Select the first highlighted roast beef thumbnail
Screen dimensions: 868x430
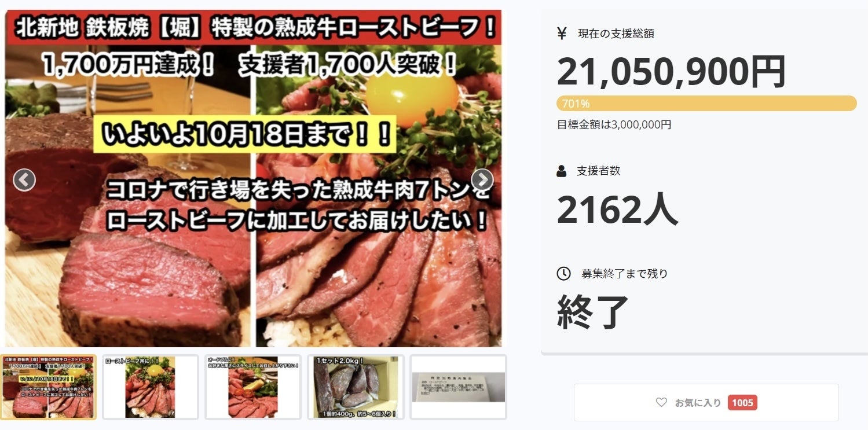point(49,387)
